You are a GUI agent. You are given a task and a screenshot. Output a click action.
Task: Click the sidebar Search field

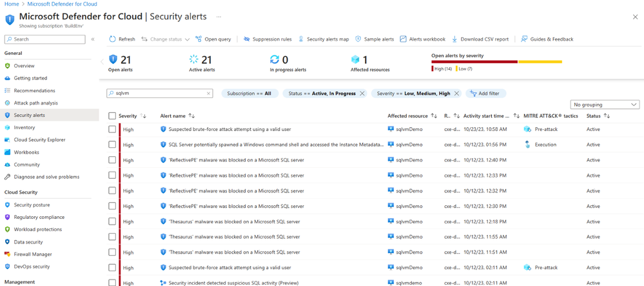44,39
